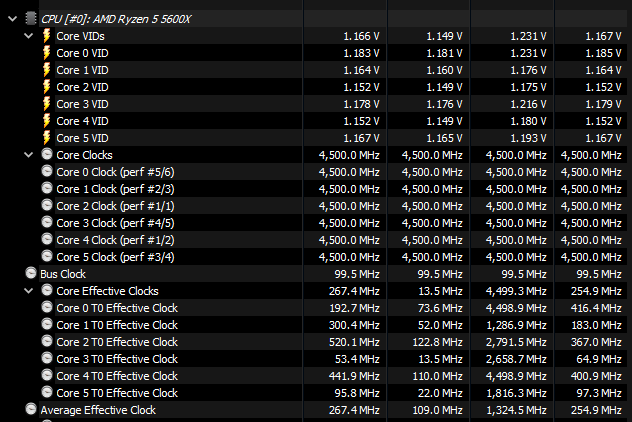632x422 pixels.
Task: Collapse the Core Effective Clocks group
Action: pos(29,291)
